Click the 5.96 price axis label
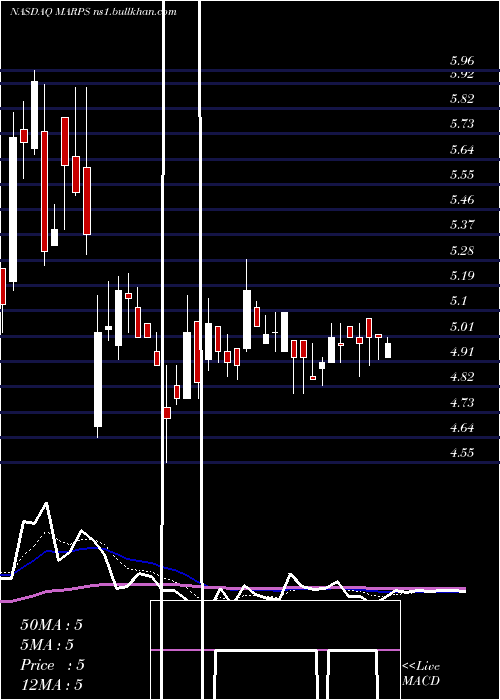 click(x=462, y=61)
